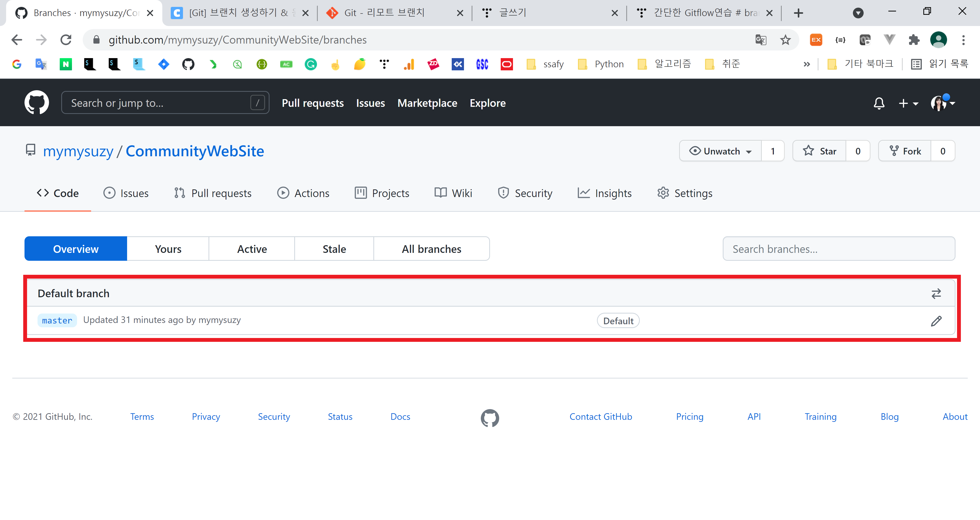The image size is (980, 520).
Task: Bookmark this page with the star icon
Action: pyautogui.click(x=785, y=40)
